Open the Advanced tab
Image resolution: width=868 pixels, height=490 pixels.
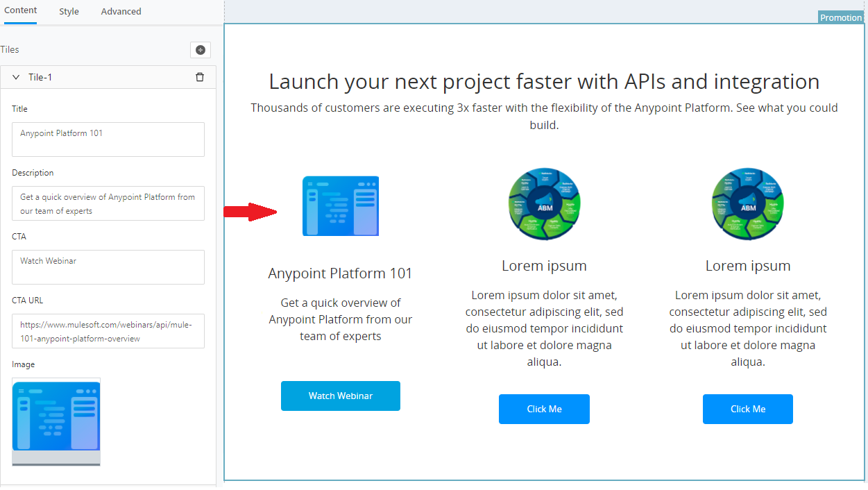click(x=121, y=12)
